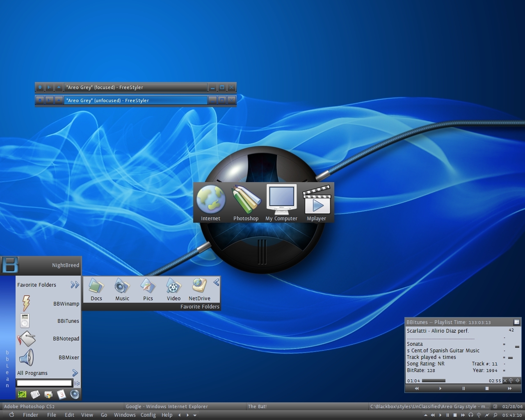Open the Pics favorite folder
Viewport: 525px width, 420px height.
pos(148,286)
